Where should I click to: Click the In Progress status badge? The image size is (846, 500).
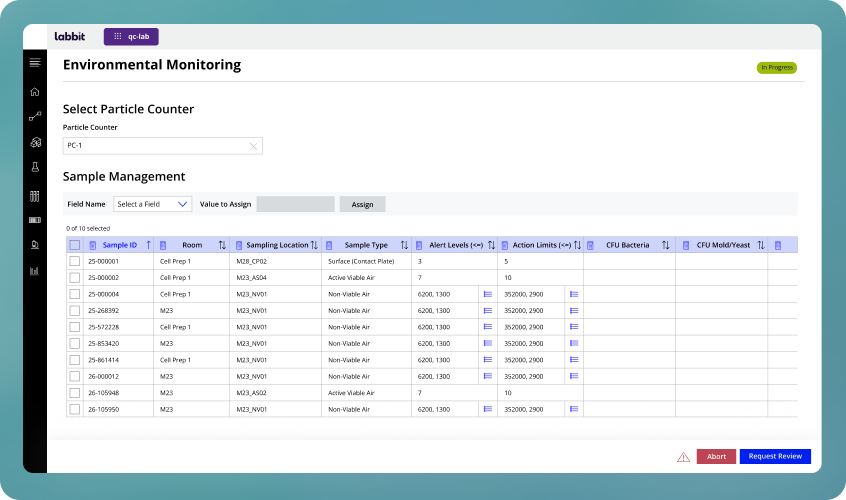click(x=777, y=67)
